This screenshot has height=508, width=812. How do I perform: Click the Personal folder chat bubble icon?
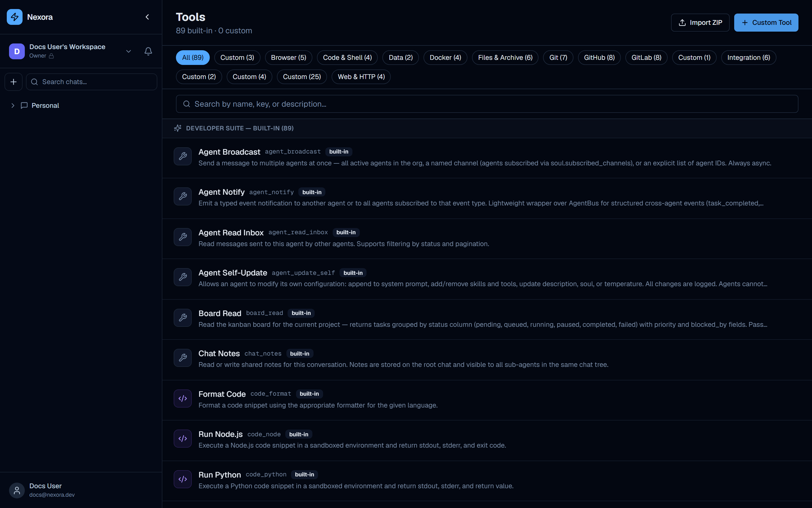[x=24, y=106]
